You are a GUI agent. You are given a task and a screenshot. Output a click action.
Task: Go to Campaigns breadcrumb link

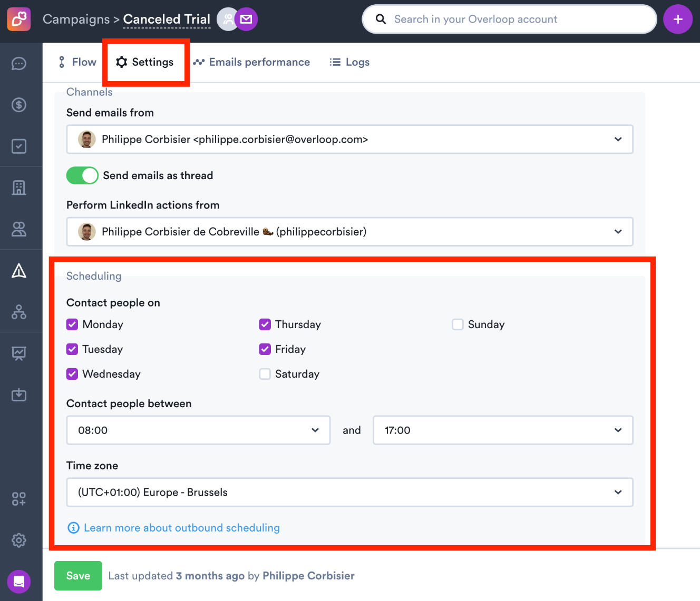pyautogui.click(x=76, y=19)
